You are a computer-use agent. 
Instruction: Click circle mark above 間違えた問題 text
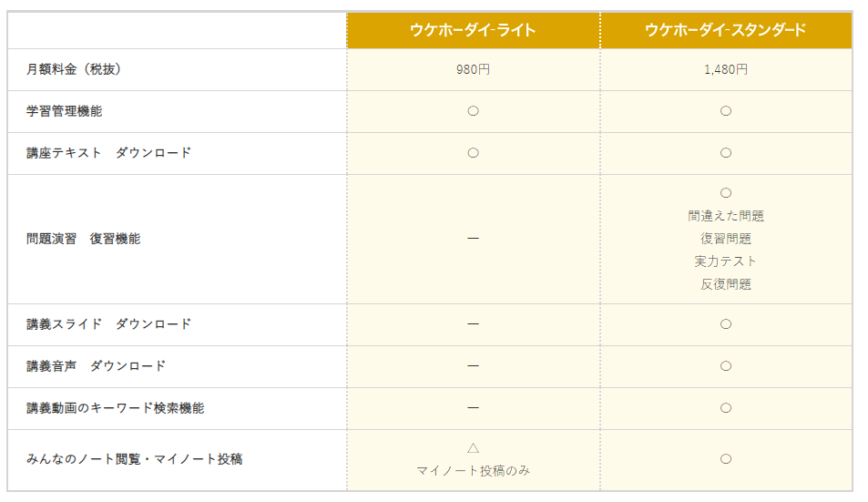(726, 192)
